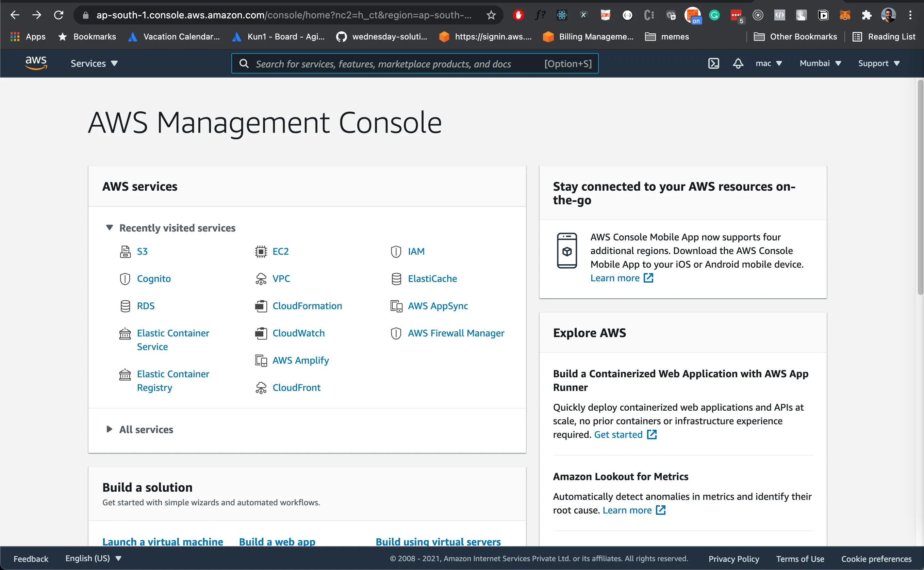Open the Other Bookmarks folder
The image size is (924, 570).
pyautogui.click(x=795, y=36)
